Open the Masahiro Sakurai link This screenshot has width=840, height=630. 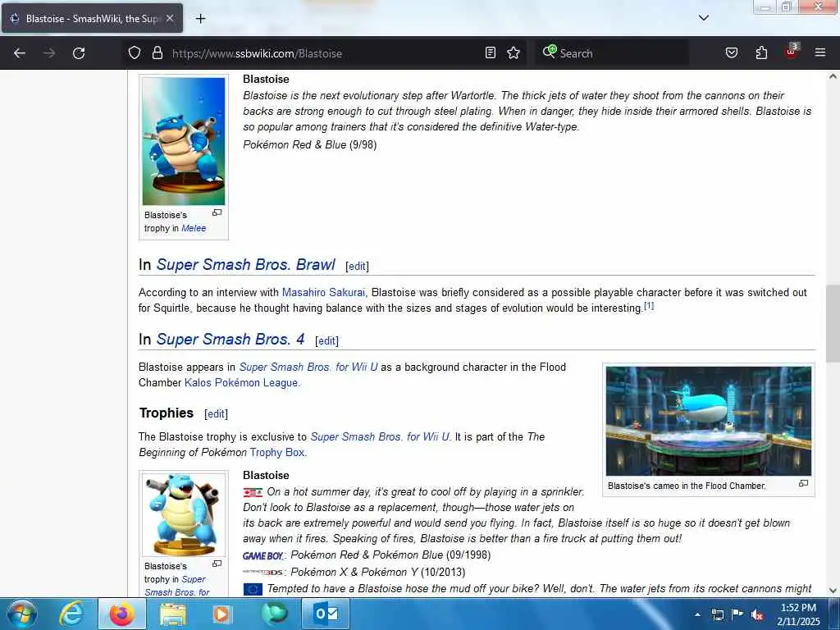pos(323,293)
